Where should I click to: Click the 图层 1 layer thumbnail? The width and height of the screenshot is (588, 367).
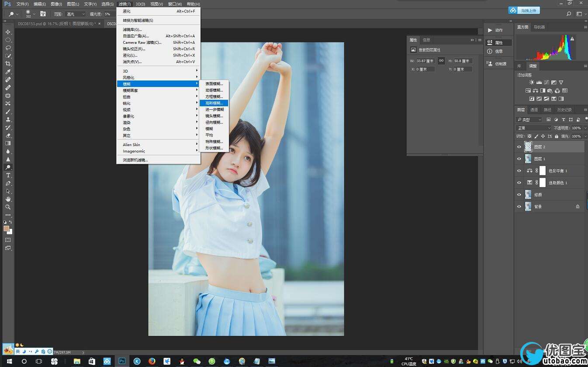528,159
